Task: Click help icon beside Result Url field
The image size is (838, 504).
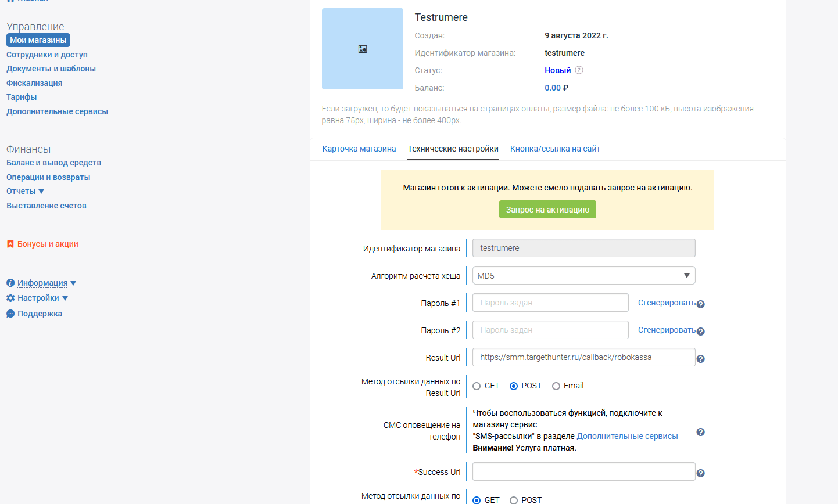Action: pyautogui.click(x=700, y=359)
